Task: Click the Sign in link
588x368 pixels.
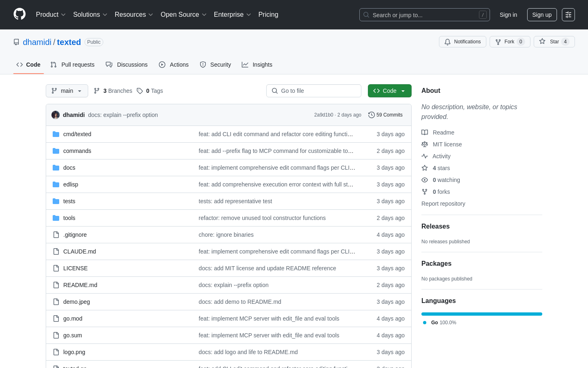Action: coord(508,15)
